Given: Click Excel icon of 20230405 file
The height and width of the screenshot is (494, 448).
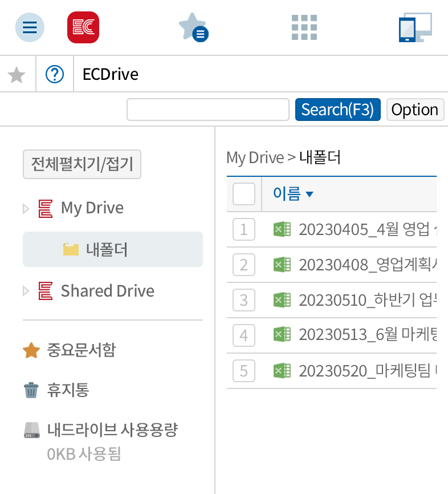Looking at the screenshot, I should (282, 229).
